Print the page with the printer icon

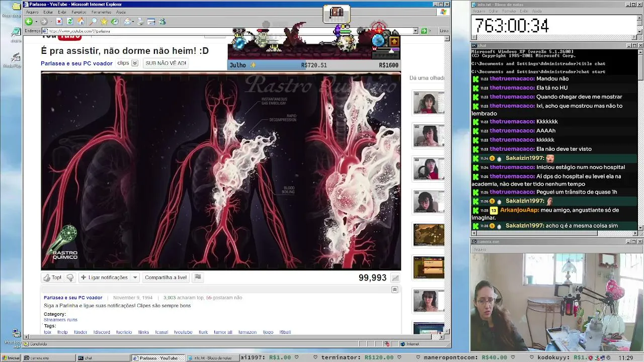pos(140,22)
